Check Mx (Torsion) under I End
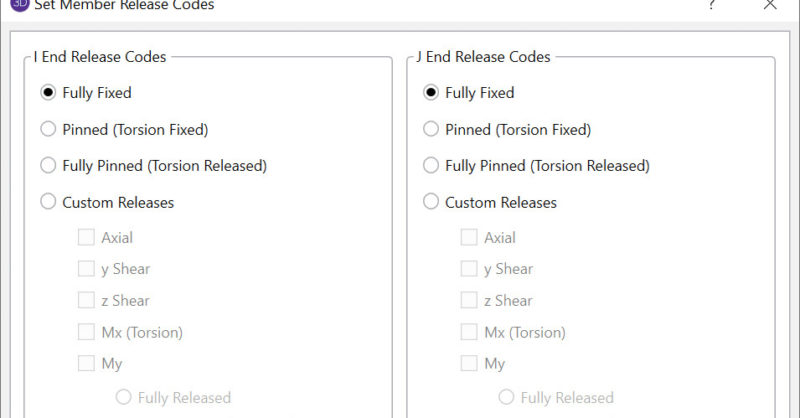Image resolution: width=800 pixels, height=418 pixels. (x=86, y=332)
